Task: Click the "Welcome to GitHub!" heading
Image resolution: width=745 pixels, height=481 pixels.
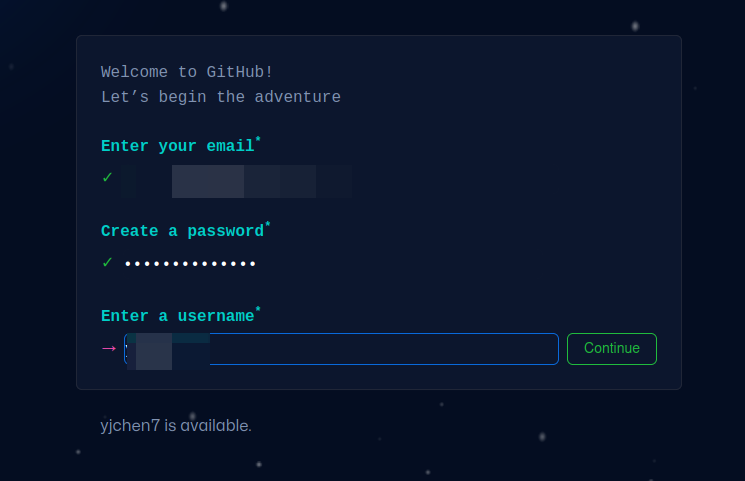Action: [x=187, y=72]
